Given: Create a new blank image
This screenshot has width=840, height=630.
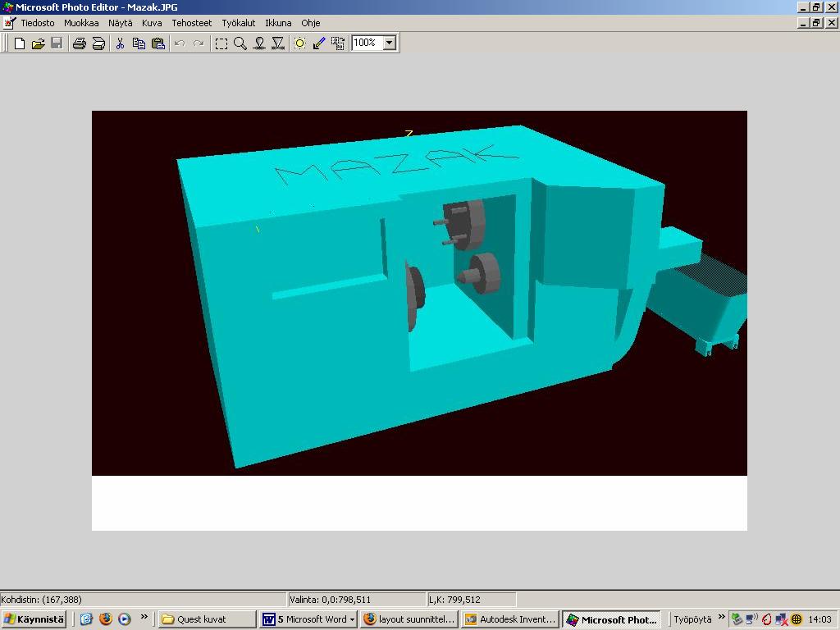Looking at the screenshot, I should (20, 43).
